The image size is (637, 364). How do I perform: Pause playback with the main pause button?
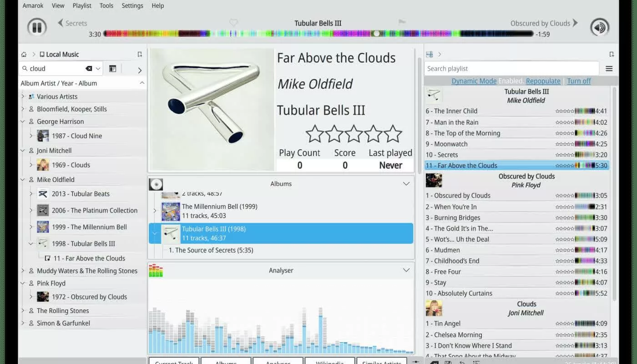pyautogui.click(x=37, y=27)
